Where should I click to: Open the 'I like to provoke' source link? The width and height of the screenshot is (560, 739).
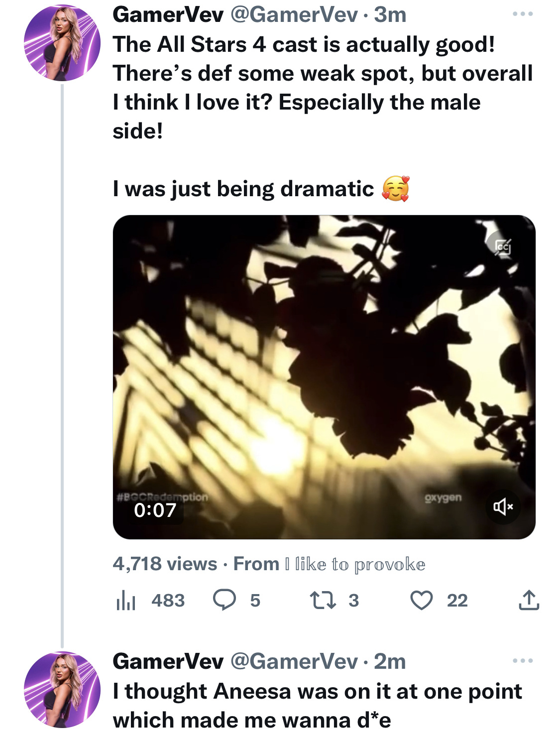pyautogui.click(x=355, y=564)
